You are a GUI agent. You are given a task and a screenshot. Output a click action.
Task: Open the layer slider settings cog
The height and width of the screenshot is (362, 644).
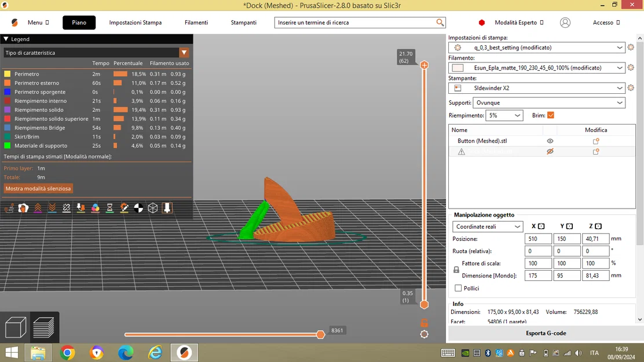425,334
